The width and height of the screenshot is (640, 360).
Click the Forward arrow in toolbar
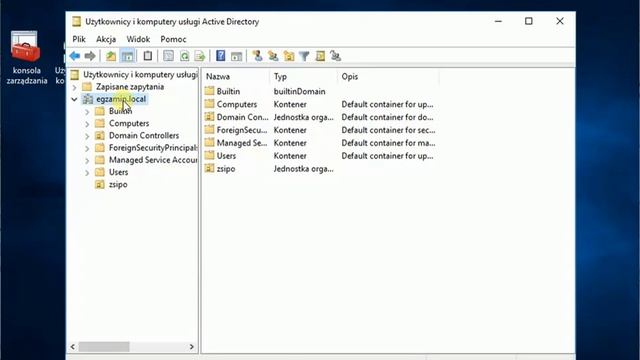pos(90,56)
